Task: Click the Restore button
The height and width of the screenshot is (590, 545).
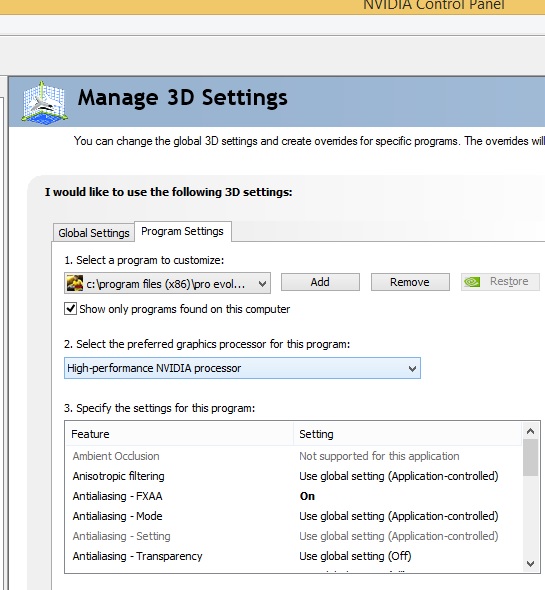Action: [x=500, y=281]
